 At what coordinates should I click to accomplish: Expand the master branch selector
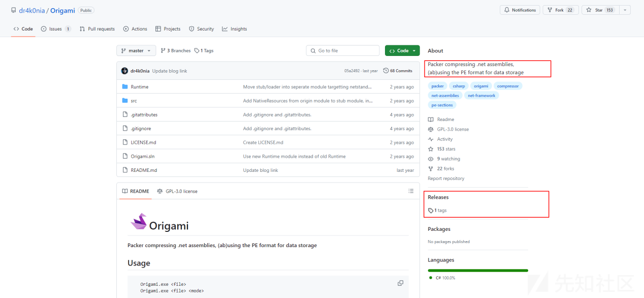[136, 51]
